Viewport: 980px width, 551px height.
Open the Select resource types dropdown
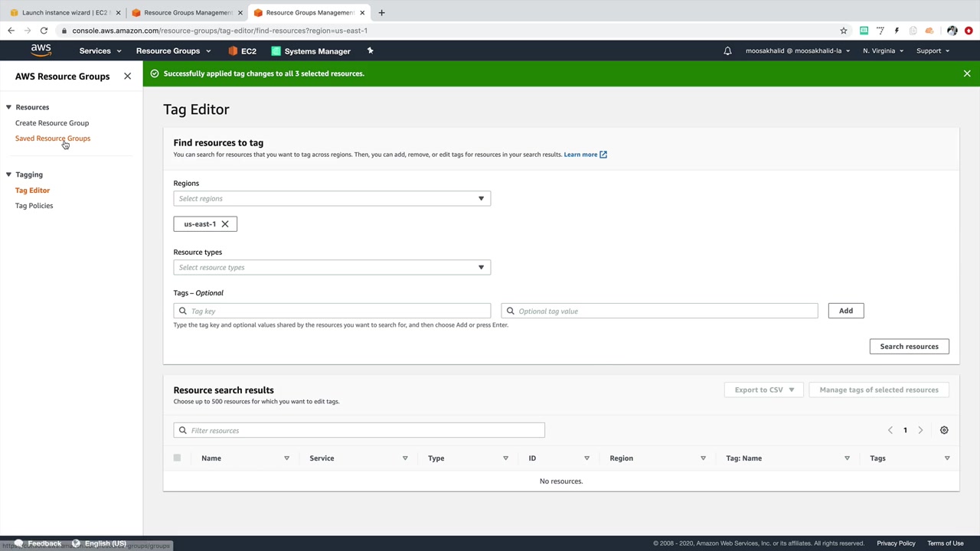[x=332, y=268]
